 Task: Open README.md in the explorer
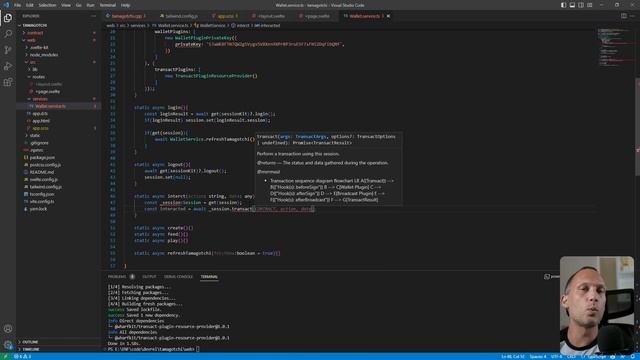click(x=58, y=172)
